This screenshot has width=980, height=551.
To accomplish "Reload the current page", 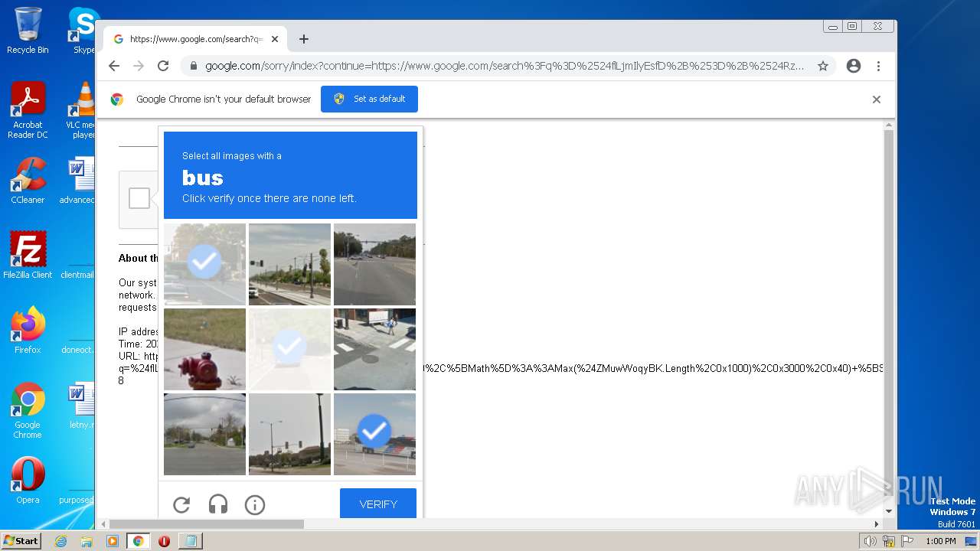I will [163, 66].
